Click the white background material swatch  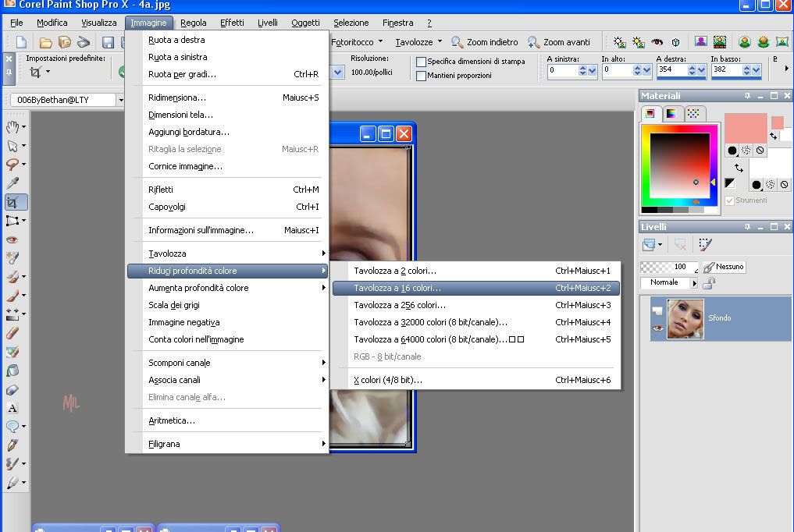770,167
